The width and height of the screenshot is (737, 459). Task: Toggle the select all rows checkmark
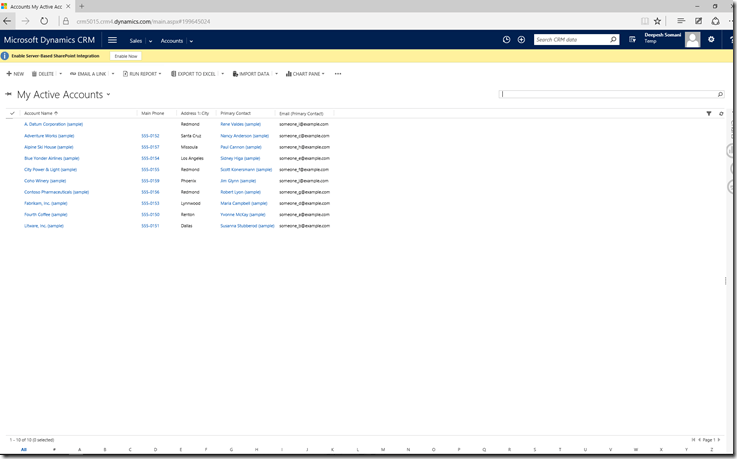(12, 114)
